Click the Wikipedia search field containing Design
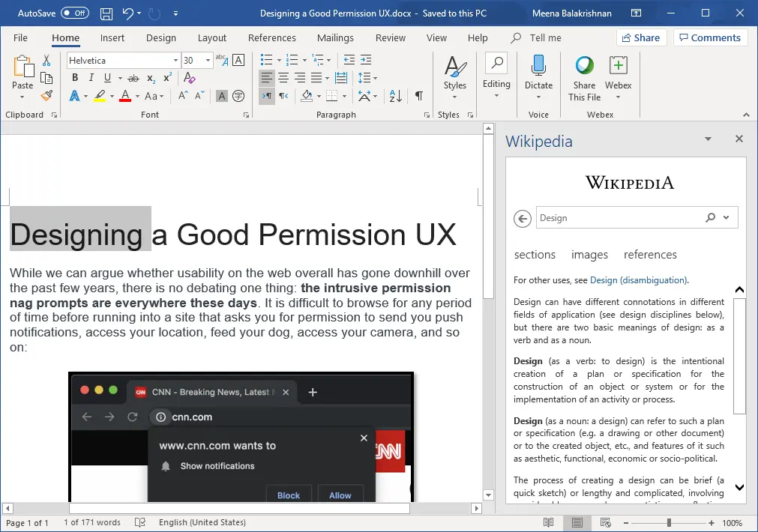Viewport: 758px width, 532px height. pyautogui.click(x=622, y=218)
